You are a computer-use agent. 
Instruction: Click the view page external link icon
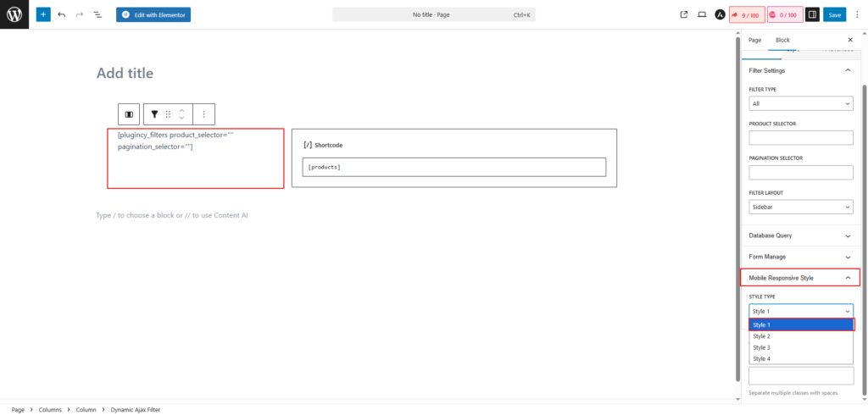(x=684, y=14)
